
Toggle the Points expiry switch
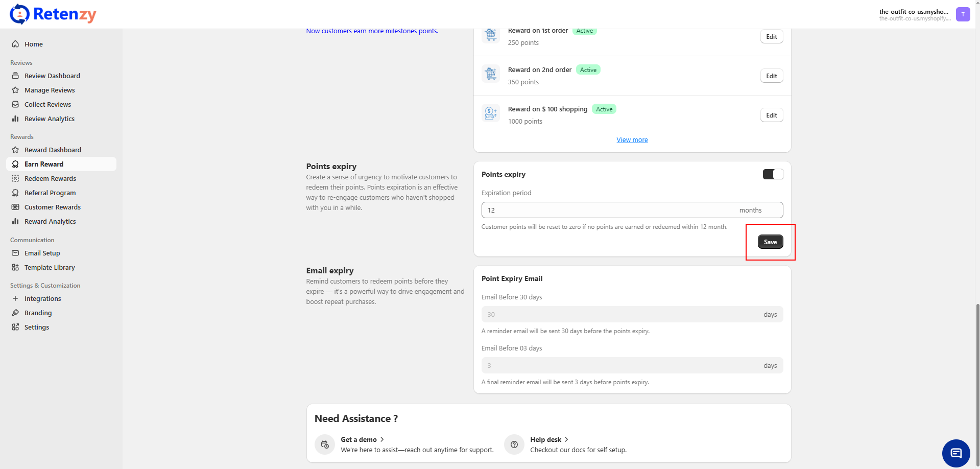(x=773, y=174)
